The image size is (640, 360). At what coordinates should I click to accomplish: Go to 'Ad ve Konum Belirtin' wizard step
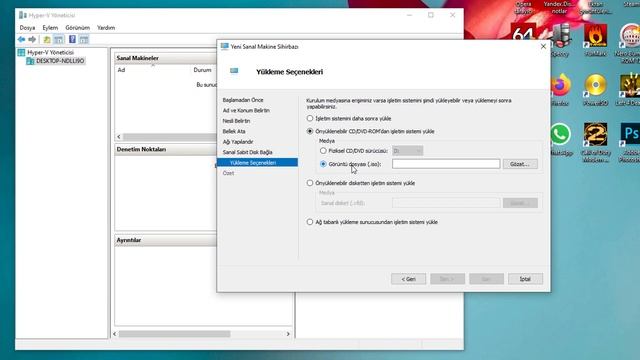point(246,111)
